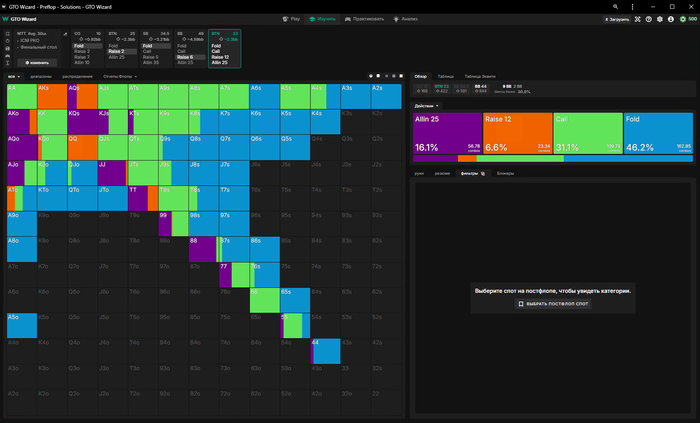Switch to the Блокеры tab
Screen dimensions: 700x423
pyautogui.click(x=505, y=174)
